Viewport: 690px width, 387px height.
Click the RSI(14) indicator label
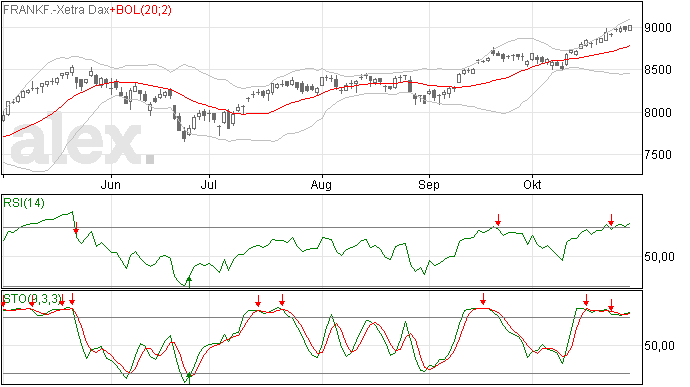24,203
